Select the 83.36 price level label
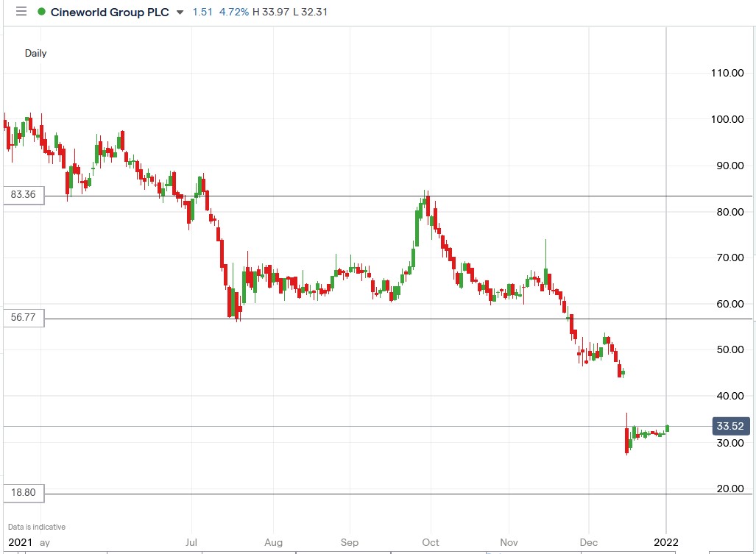 (x=23, y=195)
